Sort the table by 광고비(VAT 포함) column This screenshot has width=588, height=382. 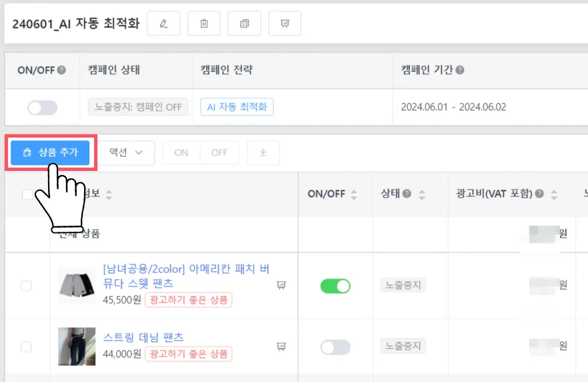point(553,194)
